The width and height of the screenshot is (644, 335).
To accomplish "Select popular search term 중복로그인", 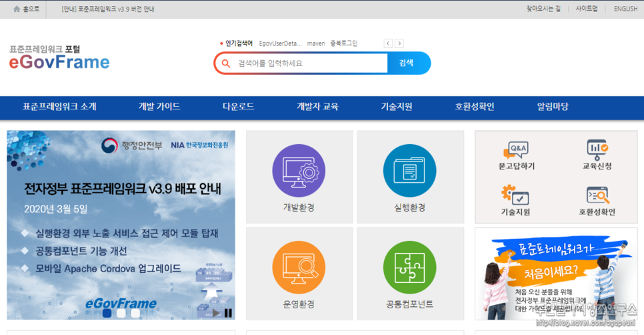I will [344, 43].
